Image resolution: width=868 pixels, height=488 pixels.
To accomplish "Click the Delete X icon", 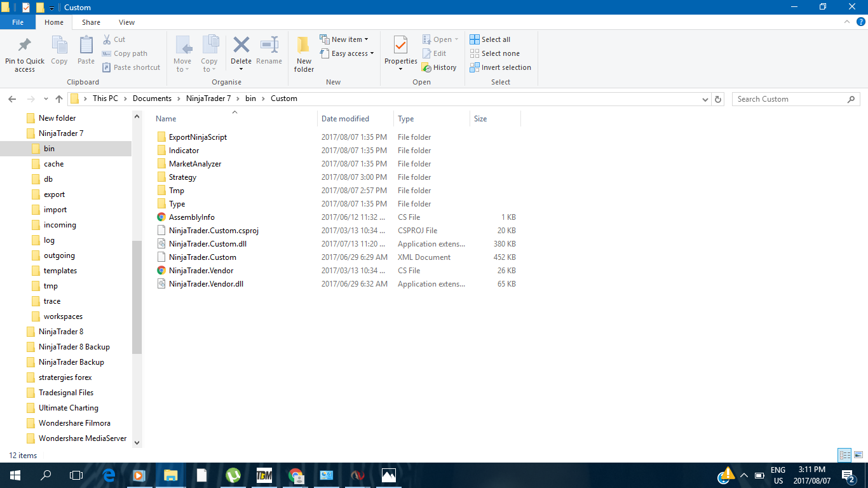I will click(241, 46).
